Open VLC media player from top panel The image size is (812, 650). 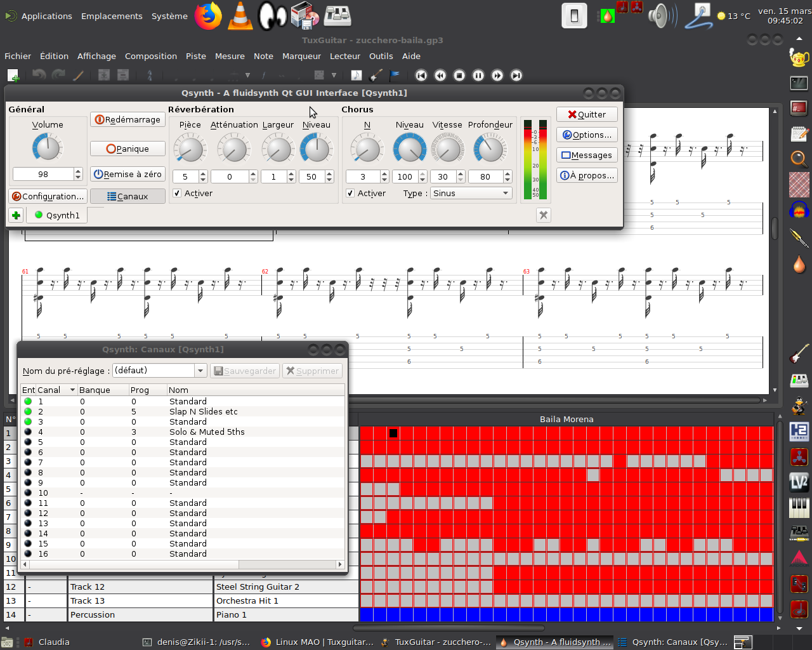240,16
